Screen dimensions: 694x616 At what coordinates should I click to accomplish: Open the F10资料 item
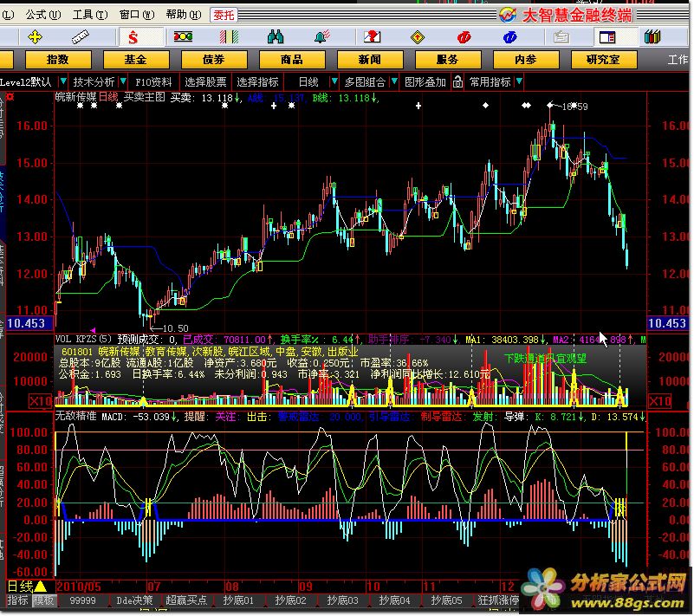coord(153,81)
